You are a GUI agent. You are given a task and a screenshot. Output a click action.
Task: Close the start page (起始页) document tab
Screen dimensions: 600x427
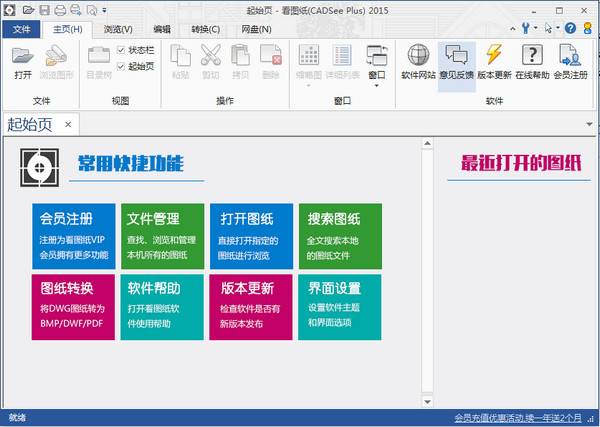click(x=68, y=124)
